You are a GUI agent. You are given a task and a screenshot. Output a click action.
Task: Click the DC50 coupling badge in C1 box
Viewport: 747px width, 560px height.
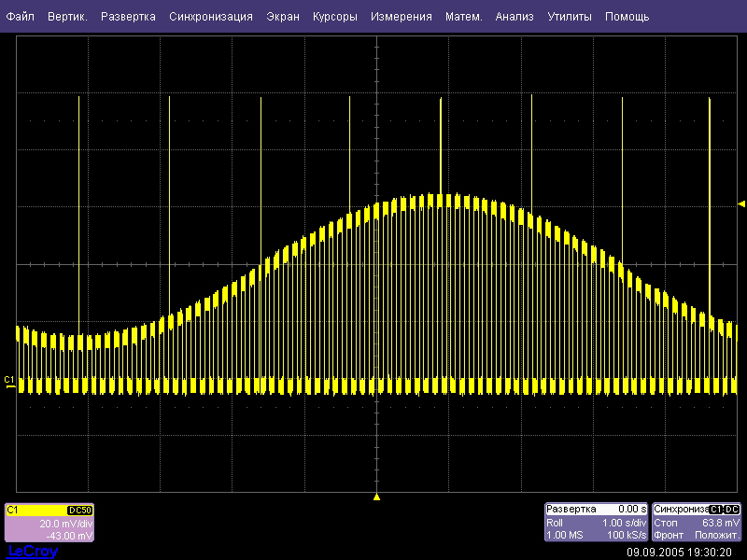(80, 511)
